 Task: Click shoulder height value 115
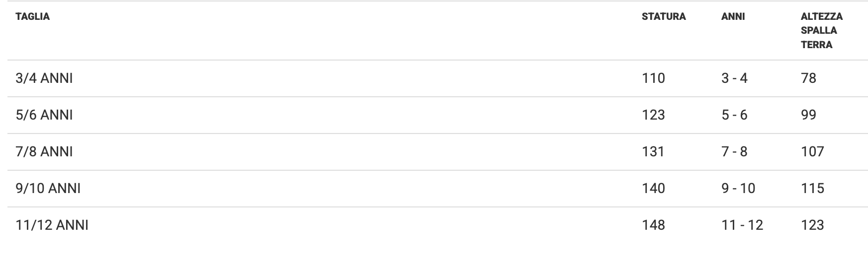[x=812, y=189]
